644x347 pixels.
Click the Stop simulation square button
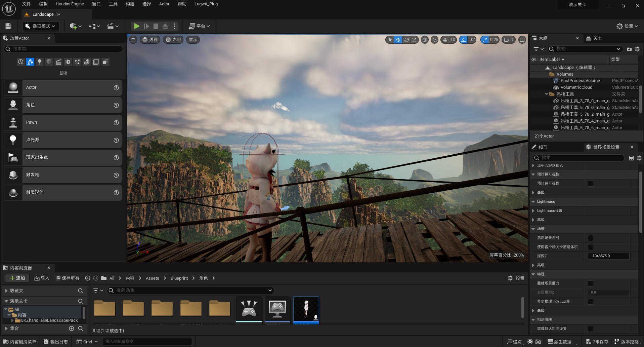[x=156, y=26]
